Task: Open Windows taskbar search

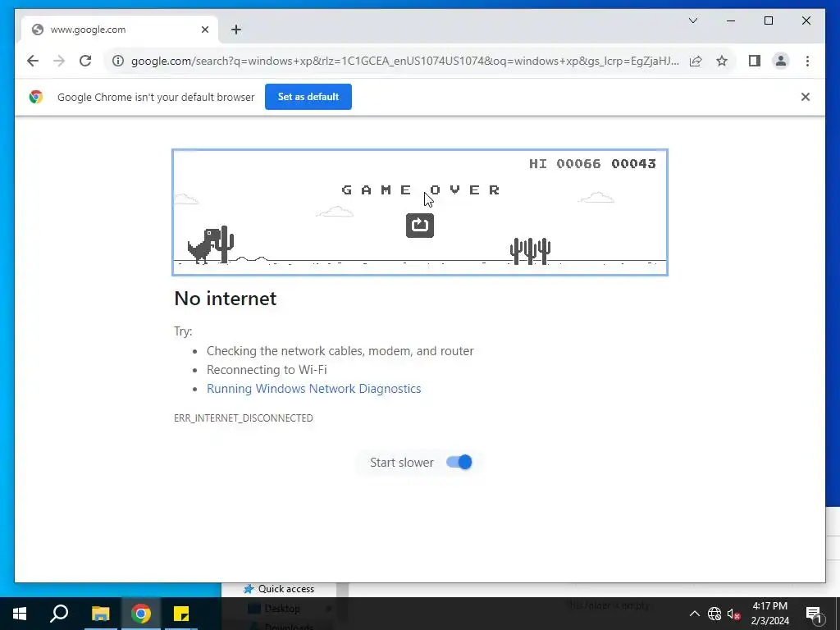Action: (x=59, y=614)
